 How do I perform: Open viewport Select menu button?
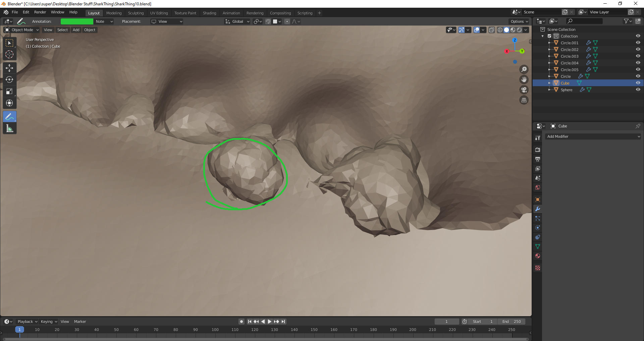pos(62,30)
